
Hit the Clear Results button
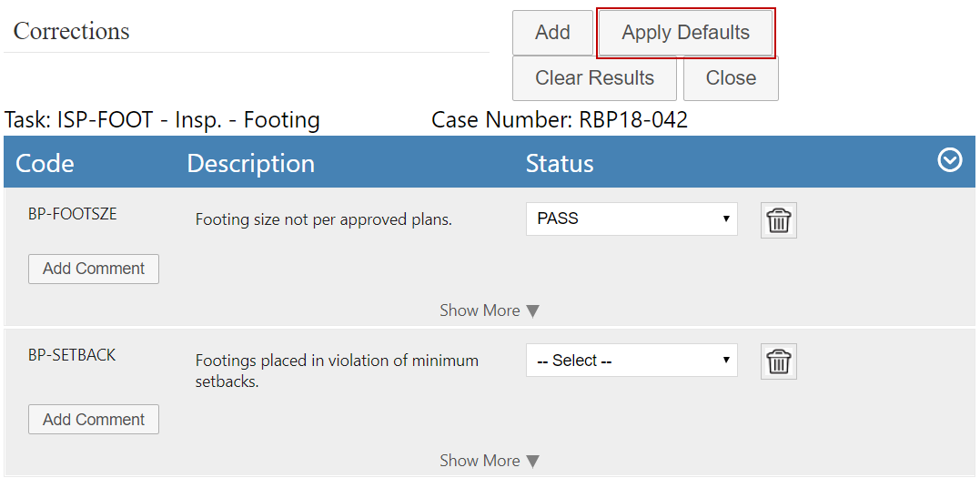[594, 78]
